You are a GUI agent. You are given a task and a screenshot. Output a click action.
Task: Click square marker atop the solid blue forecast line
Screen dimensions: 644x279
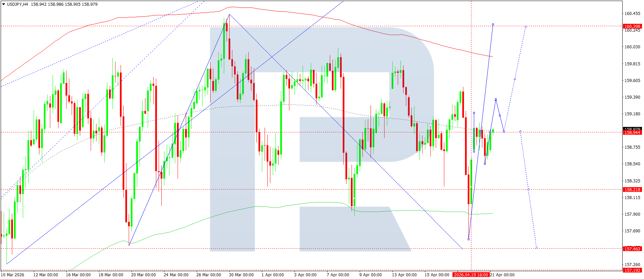493,24
